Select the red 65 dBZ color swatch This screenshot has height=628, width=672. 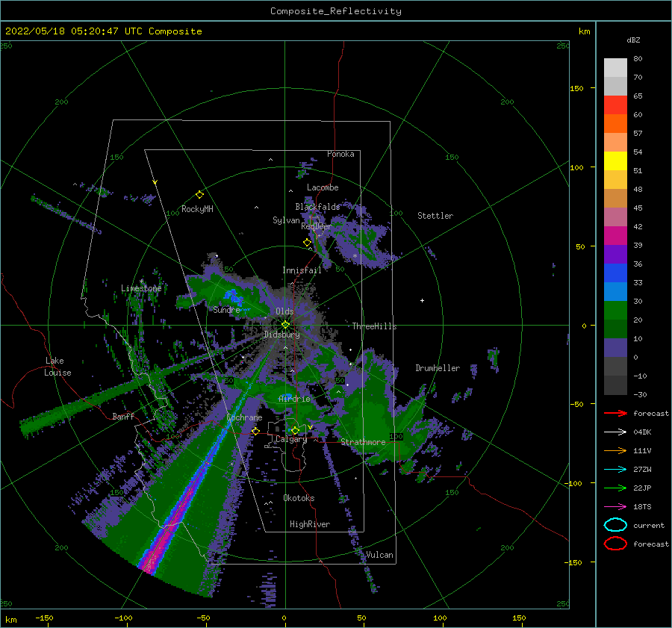615,105
